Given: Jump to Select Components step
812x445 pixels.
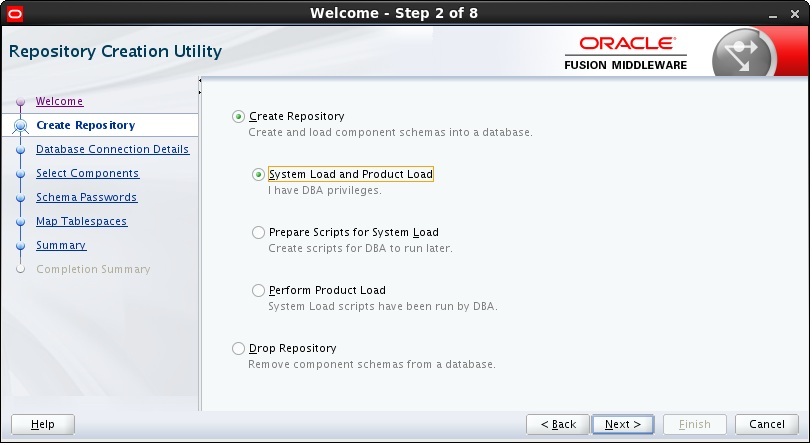Looking at the screenshot, I should pyautogui.click(x=88, y=173).
